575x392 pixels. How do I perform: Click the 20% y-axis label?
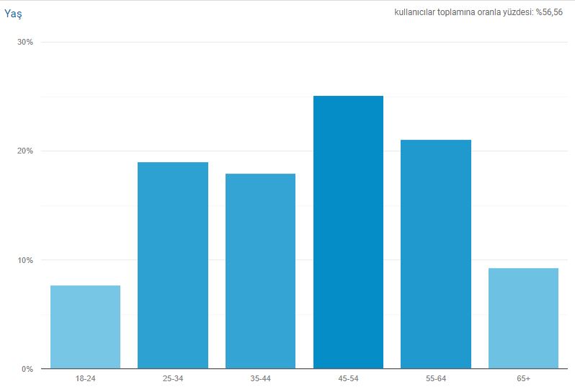pos(25,151)
